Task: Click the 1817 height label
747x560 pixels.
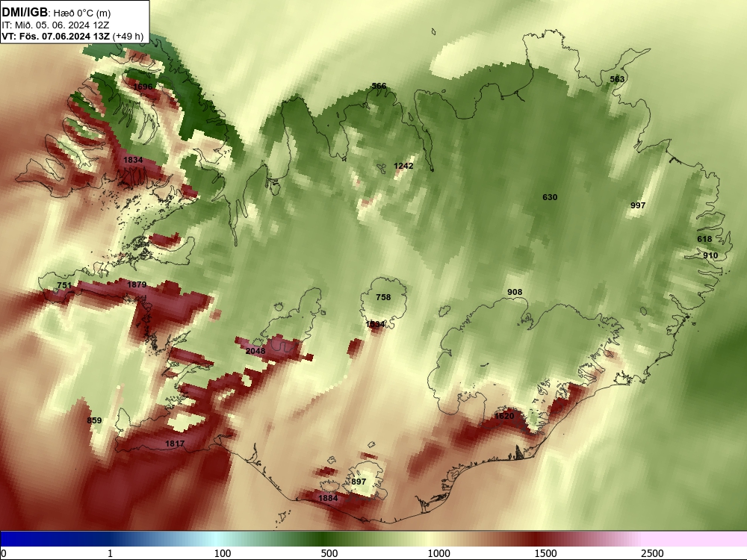Action: (x=175, y=444)
